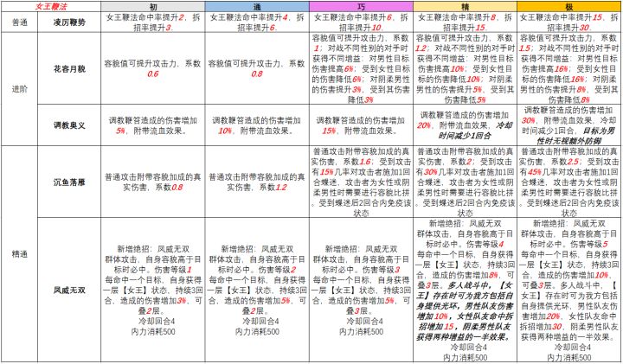Click cell reading 命中率提升6、拆招率提升10
The image size is (623, 364).
(361, 22)
